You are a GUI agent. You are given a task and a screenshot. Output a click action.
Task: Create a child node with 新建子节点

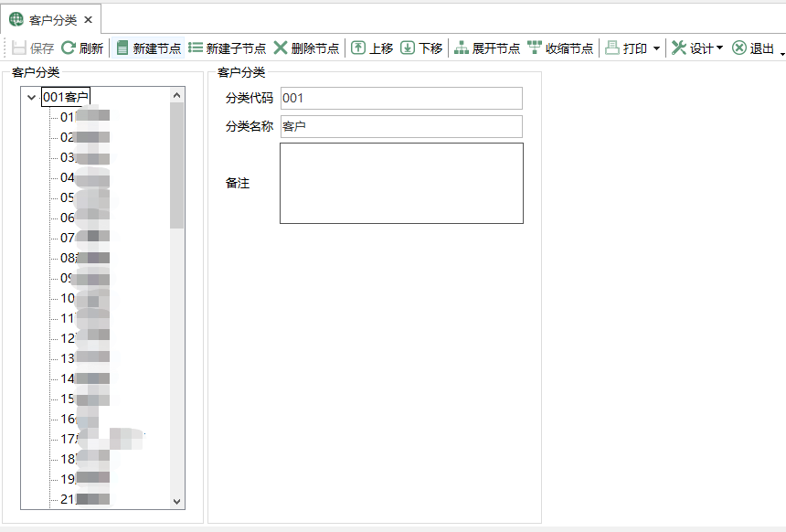(227, 48)
